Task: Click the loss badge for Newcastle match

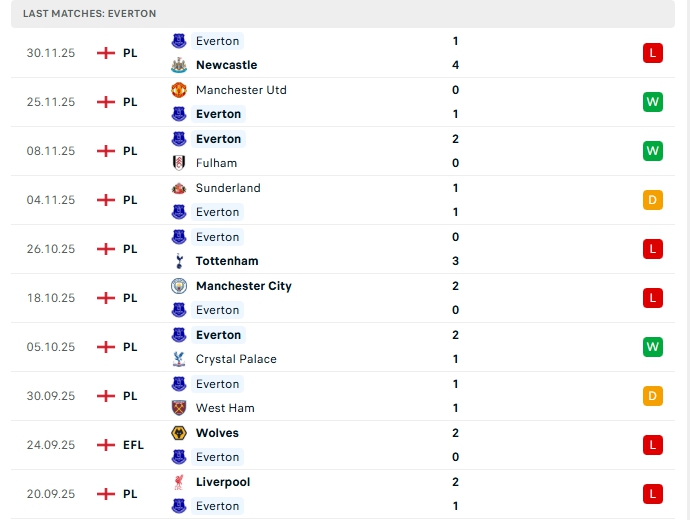Action: click(x=653, y=53)
